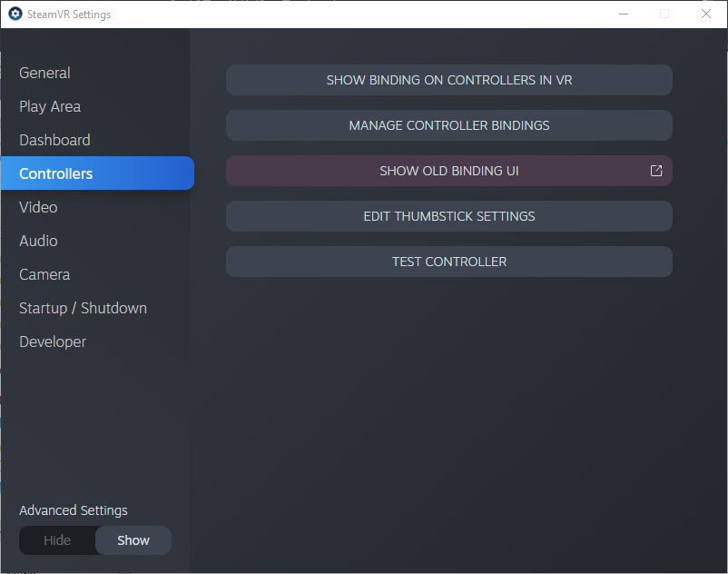Go to the Video settings tab
728x574 pixels.
coord(38,207)
